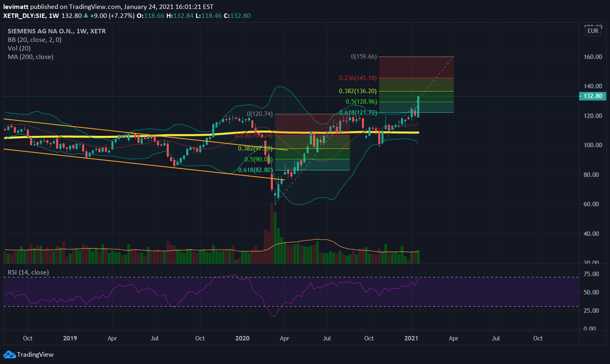The width and height of the screenshot is (610, 364).
Task: Click the TradingView cloud logo icon
Action: (9, 355)
